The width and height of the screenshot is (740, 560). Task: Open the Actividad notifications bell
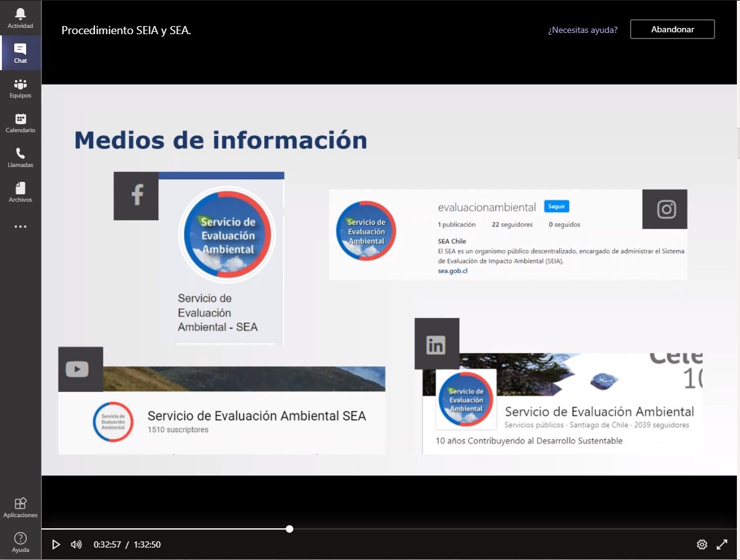(x=21, y=18)
